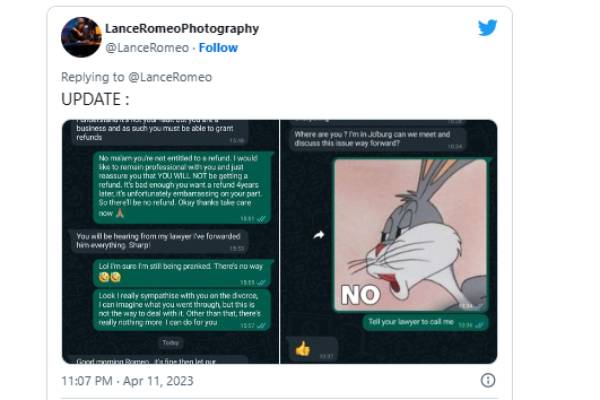Open LanceRomeoPhotography profile avatar
600x400 pixels.
(x=81, y=37)
